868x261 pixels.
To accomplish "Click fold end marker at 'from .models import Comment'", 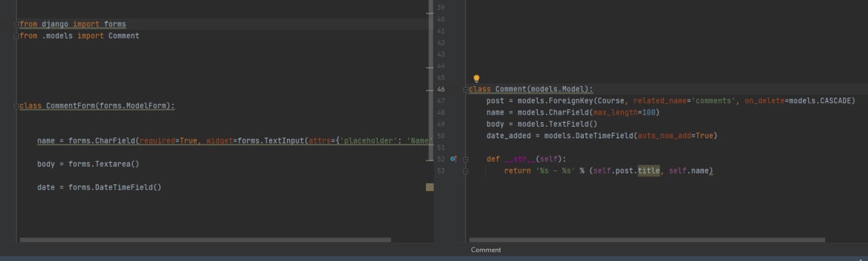I will pyautogui.click(x=16, y=36).
